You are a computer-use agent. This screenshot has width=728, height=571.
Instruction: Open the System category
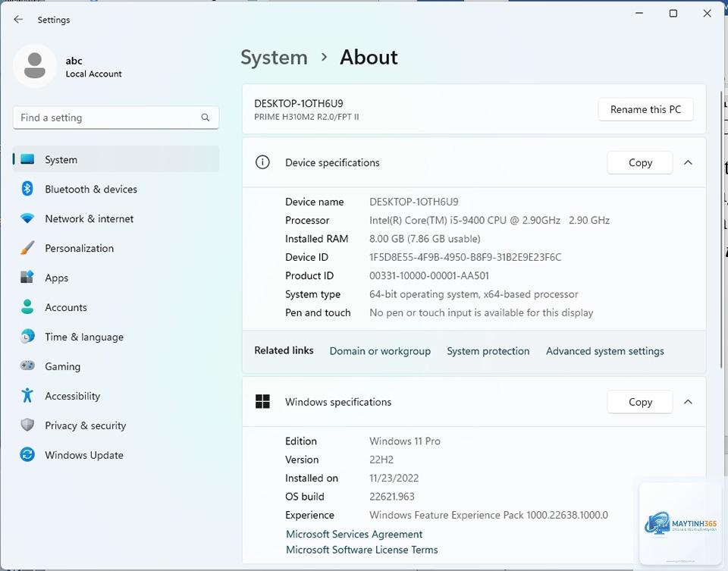(x=115, y=159)
